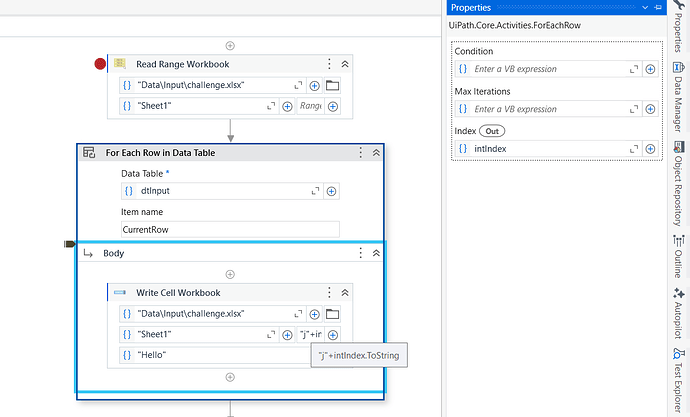Viewport: 690px width, 417px height.
Task: Expand the Write Cell sheet name editor
Action: point(271,335)
